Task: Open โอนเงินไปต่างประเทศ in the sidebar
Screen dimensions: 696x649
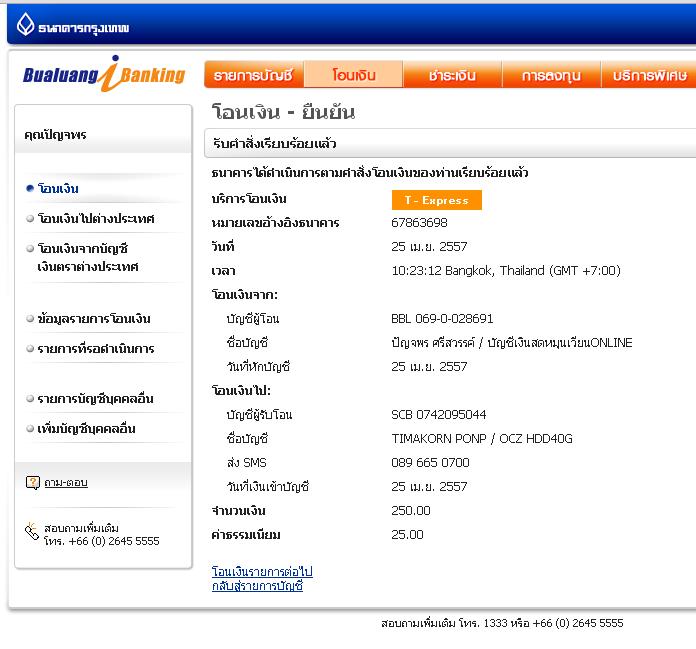Action: (96, 218)
